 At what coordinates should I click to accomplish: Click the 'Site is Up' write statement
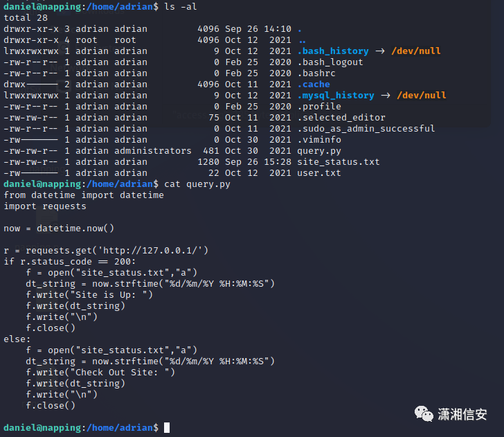[x=89, y=295]
